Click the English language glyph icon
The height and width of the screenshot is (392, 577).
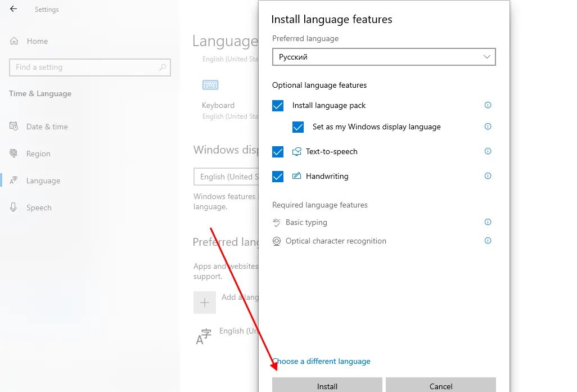pos(204,336)
